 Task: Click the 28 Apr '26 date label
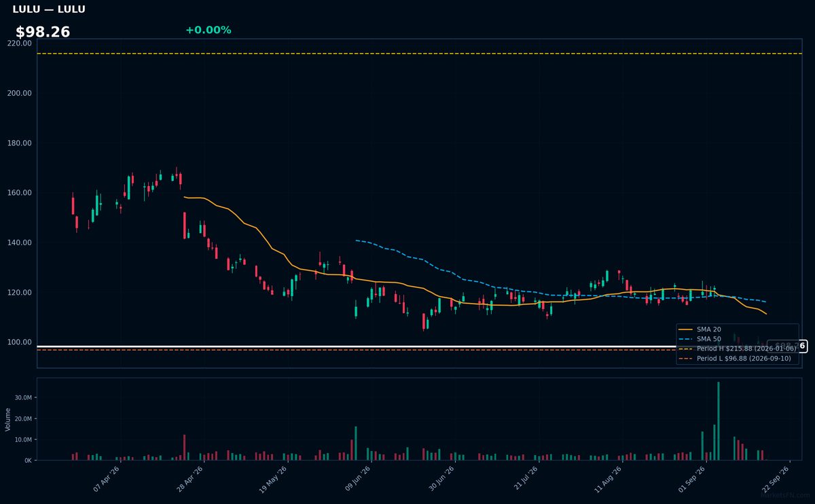click(190, 479)
